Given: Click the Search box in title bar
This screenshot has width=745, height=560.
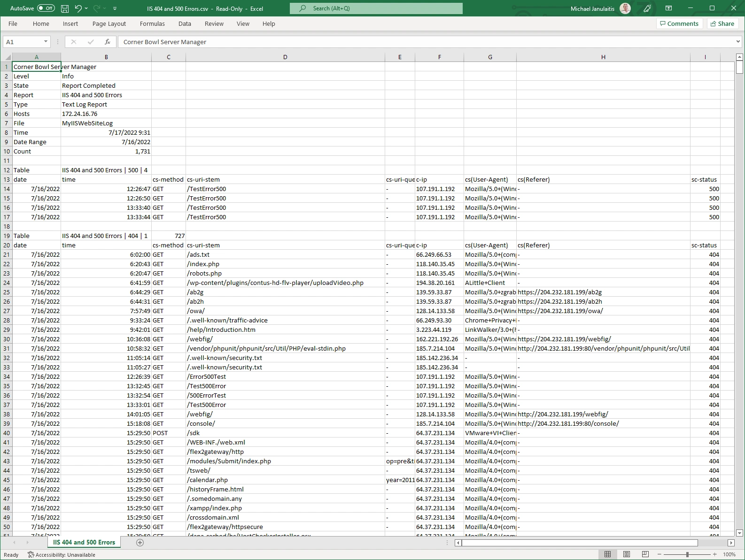Looking at the screenshot, I should tap(376, 8).
